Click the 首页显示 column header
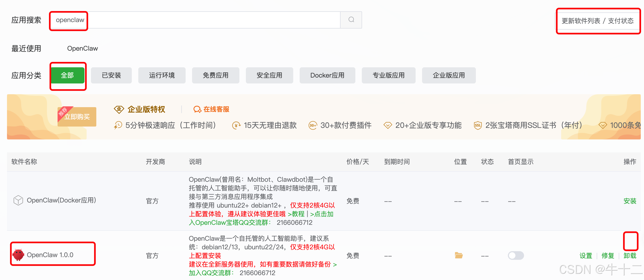644x280 pixels. point(521,162)
